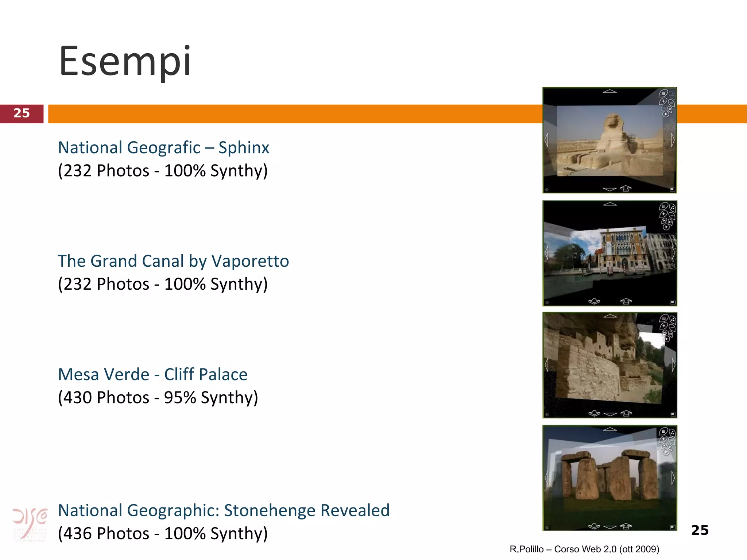Viewport: 747px width, 560px height.
Task: Click the copyright icon in Stonehenge viewer
Action: tap(546, 528)
